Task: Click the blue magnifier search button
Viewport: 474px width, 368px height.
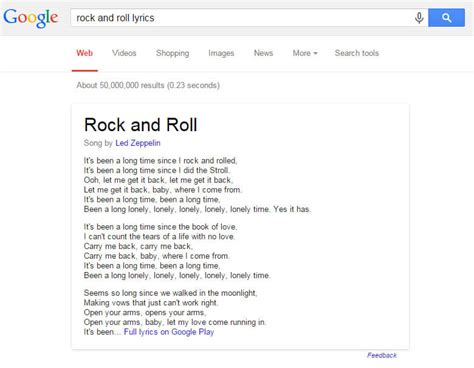Action: [446, 18]
